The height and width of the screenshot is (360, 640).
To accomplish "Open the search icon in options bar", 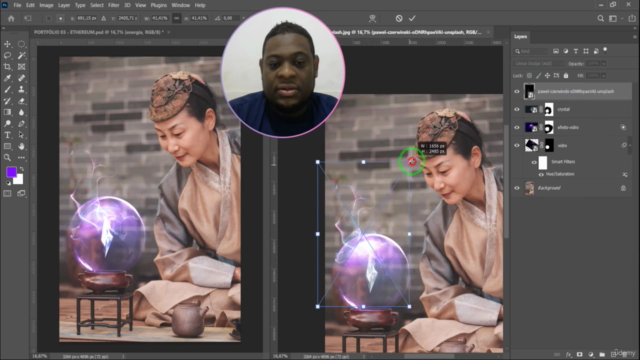I will click(x=600, y=18).
